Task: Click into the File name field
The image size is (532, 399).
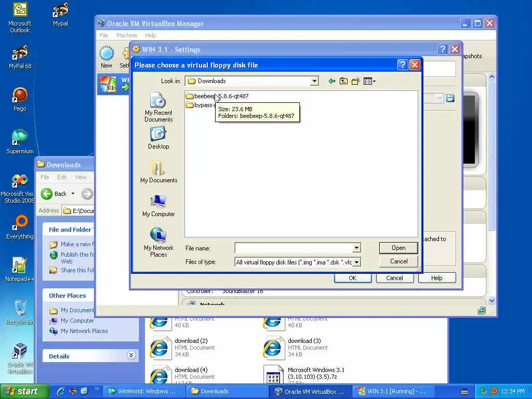Action: tap(294, 248)
